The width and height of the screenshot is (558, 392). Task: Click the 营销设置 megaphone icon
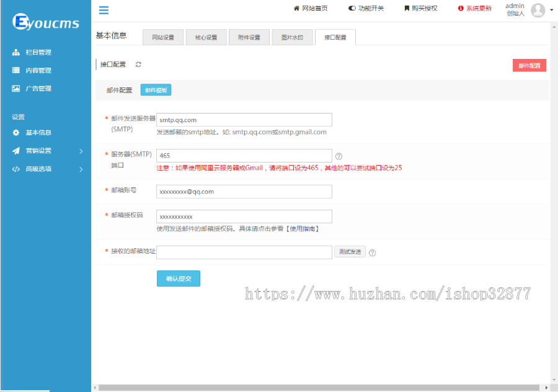(x=15, y=150)
